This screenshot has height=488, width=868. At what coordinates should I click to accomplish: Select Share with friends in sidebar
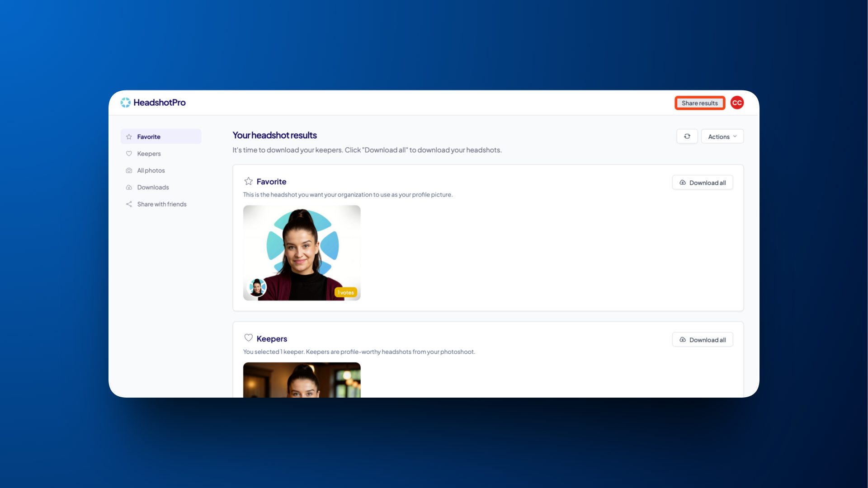161,204
